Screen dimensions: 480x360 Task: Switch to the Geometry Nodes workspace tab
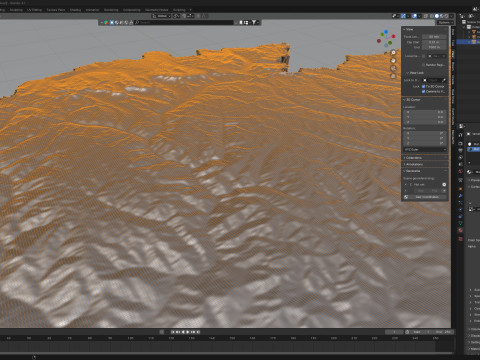pos(156,10)
